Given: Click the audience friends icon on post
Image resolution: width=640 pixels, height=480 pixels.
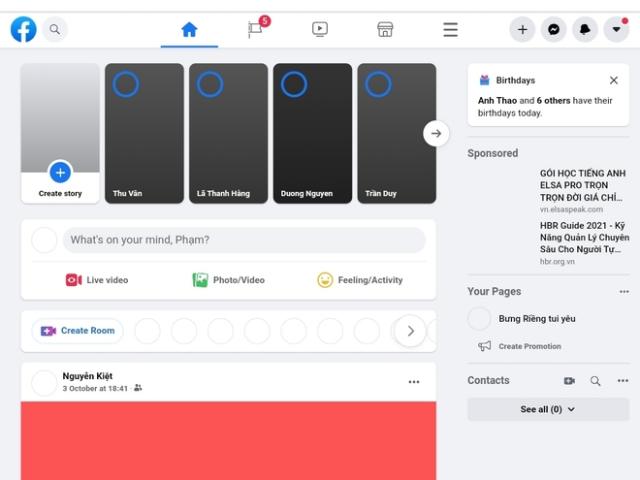Looking at the screenshot, I should point(138,388).
